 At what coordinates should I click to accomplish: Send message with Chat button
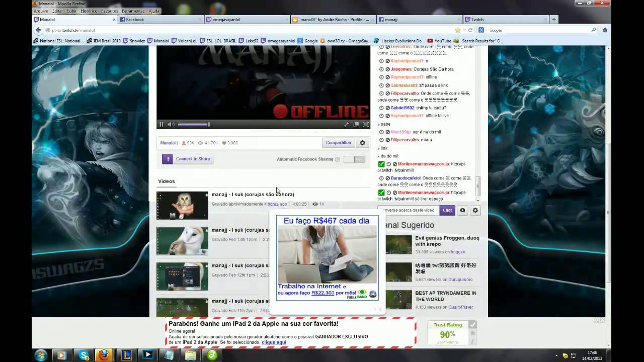[447, 210]
